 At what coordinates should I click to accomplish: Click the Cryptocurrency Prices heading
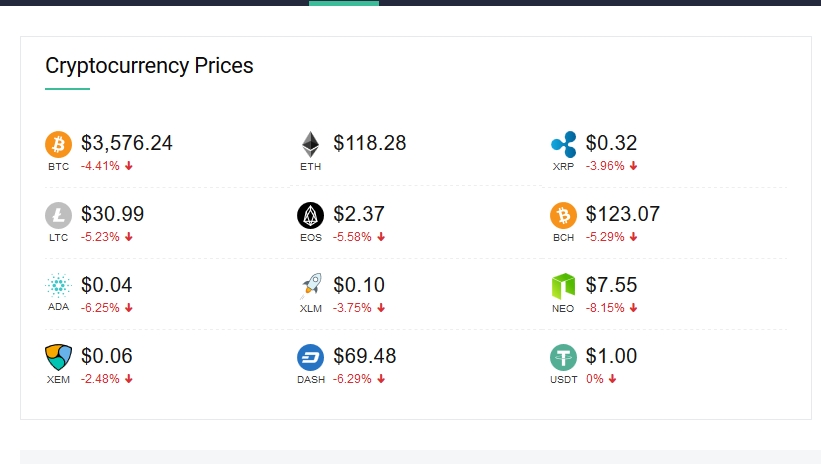(149, 66)
